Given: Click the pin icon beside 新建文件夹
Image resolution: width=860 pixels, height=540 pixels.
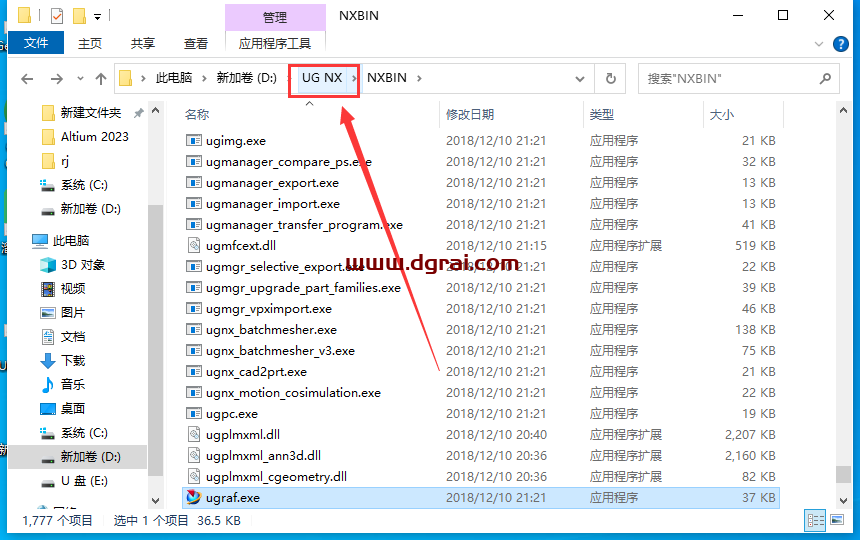Looking at the screenshot, I should 139,113.
